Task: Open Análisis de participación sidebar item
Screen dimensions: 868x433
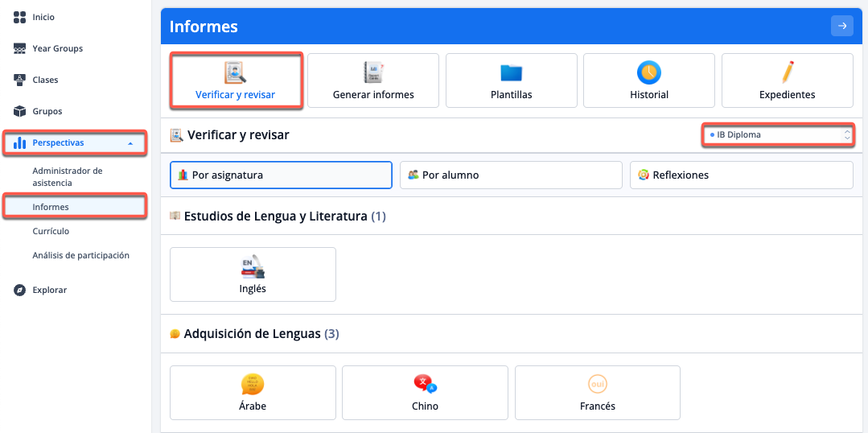Action: [x=80, y=255]
